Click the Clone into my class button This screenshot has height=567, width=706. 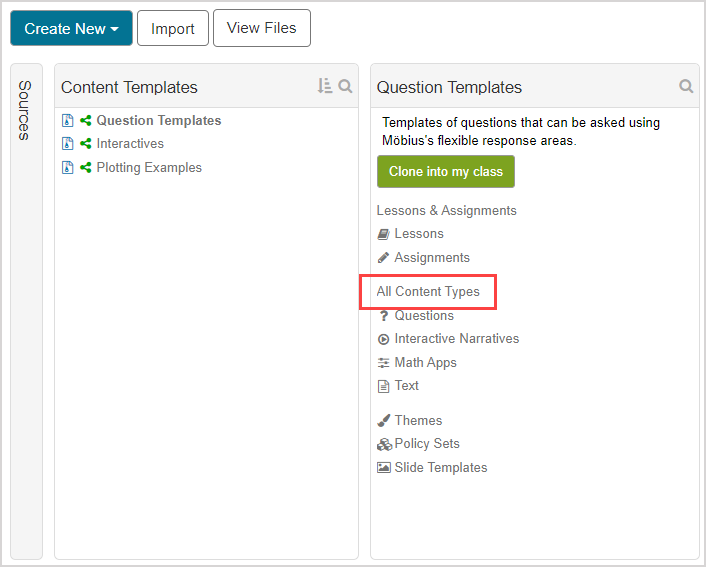point(446,172)
